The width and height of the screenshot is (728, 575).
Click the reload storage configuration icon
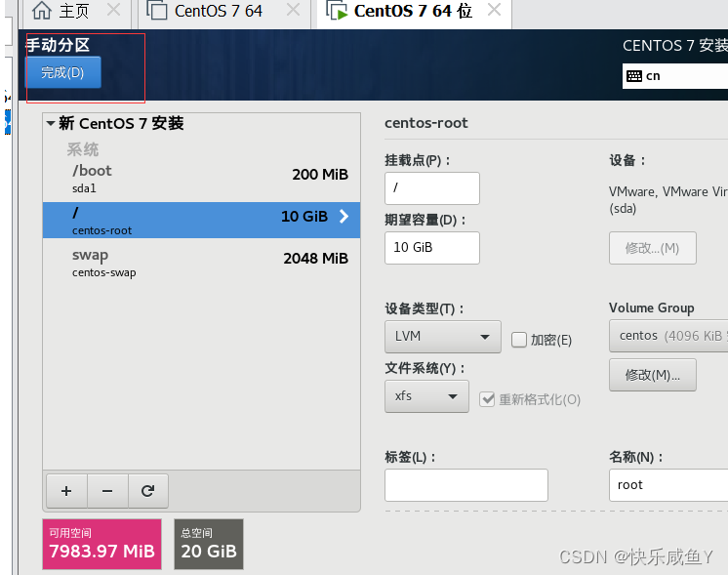click(147, 491)
